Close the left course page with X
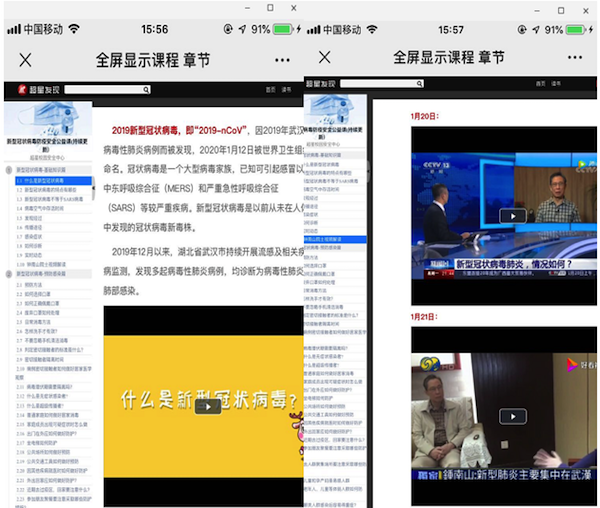 point(25,60)
